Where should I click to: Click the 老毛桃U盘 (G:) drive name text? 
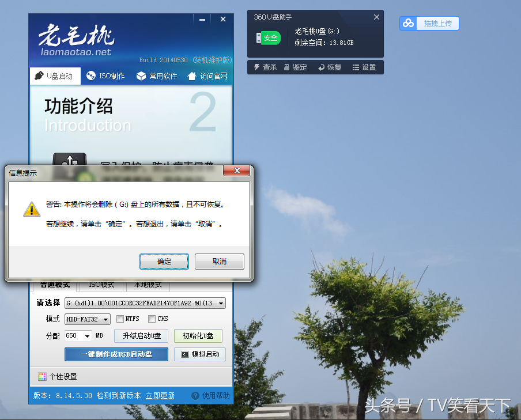click(x=317, y=31)
